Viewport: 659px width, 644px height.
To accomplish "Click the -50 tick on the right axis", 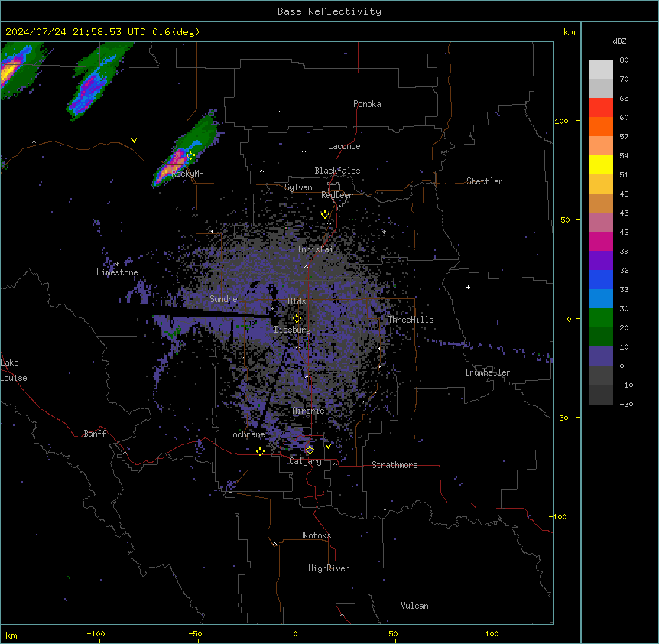I will (x=561, y=418).
